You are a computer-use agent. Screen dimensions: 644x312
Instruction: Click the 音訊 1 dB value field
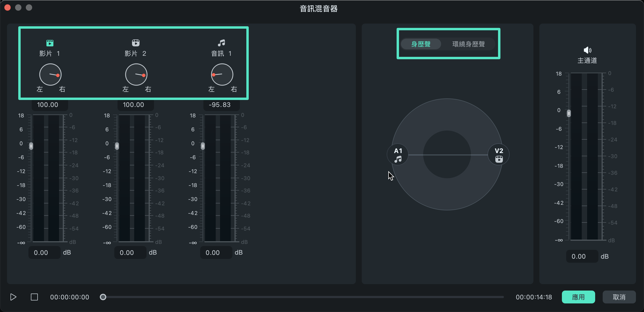(216, 252)
